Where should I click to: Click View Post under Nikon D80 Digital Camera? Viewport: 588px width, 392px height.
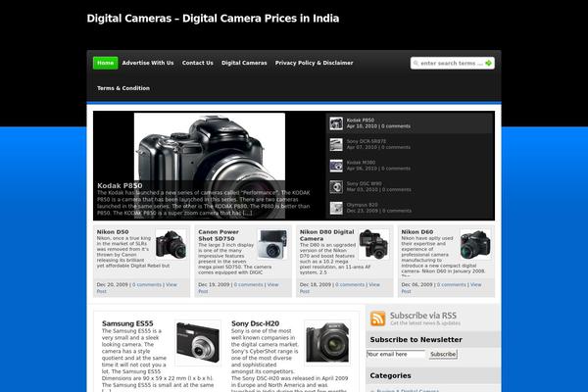pyautogui.click(x=374, y=285)
